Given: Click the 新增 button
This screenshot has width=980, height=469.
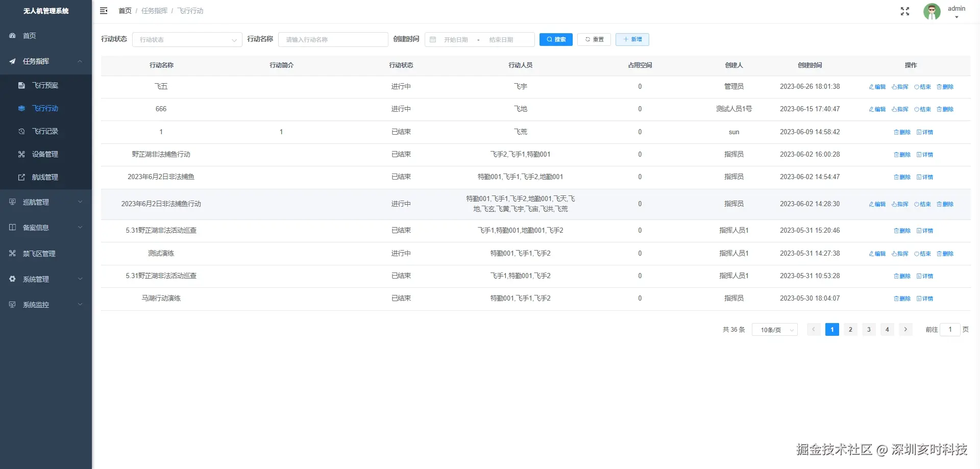Looking at the screenshot, I should coord(632,39).
